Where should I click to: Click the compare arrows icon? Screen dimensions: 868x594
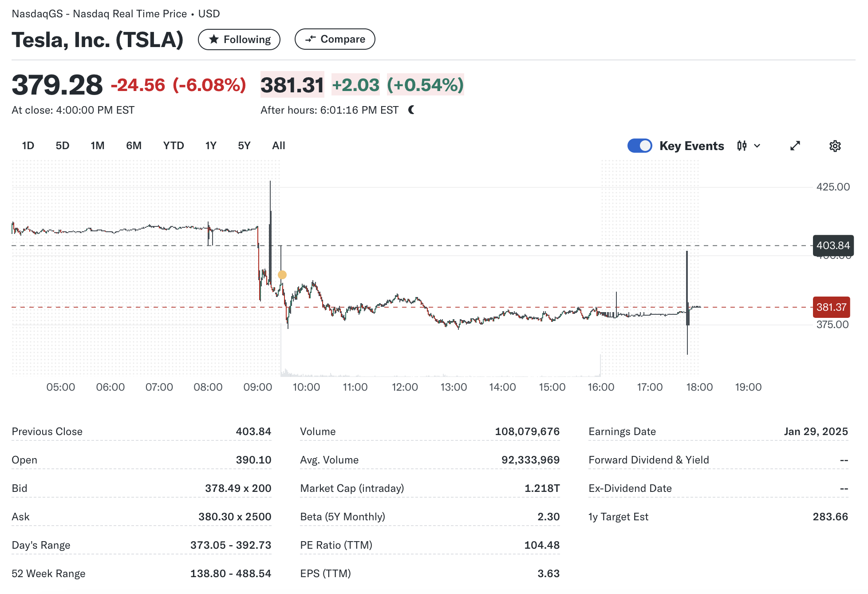311,39
